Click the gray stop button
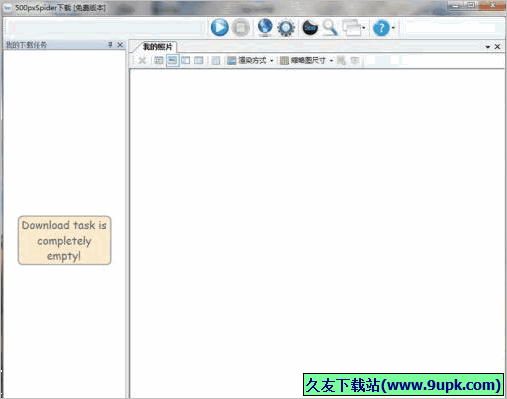 click(x=241, y=28)
